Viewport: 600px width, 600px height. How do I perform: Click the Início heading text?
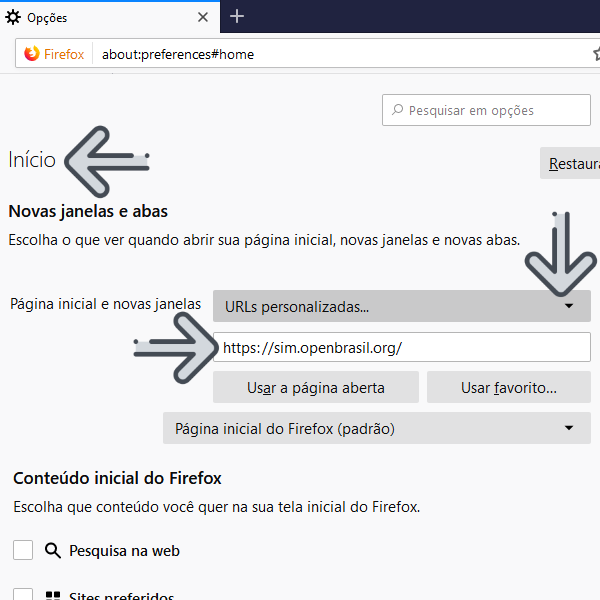tap(32, 160)
